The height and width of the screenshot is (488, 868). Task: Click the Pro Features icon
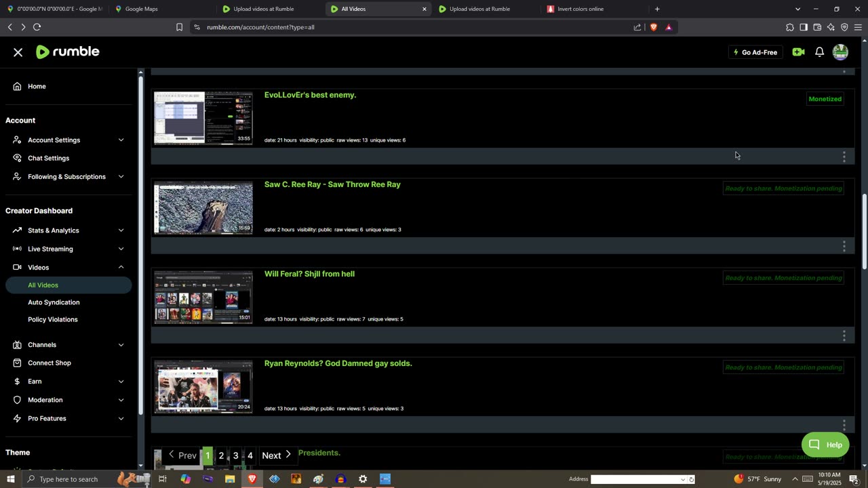tap(17, 418)
